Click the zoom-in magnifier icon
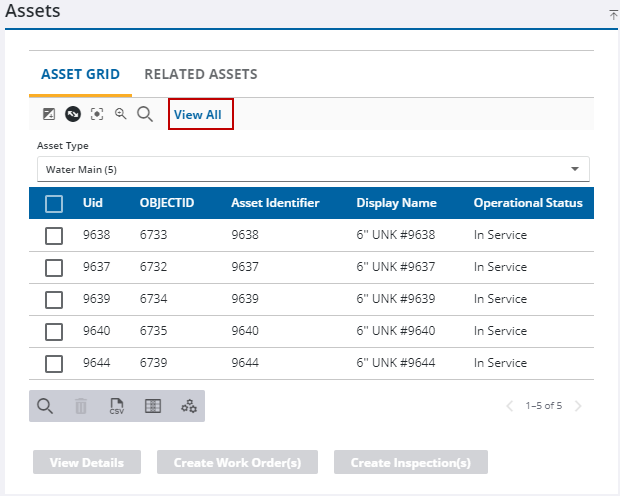The image size is (620, 496). [121, 114]
